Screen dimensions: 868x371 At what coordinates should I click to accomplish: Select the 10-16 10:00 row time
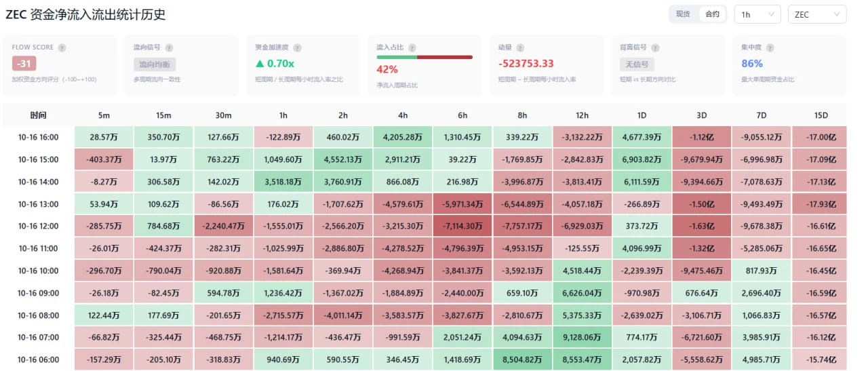pyautogui.click(x=39, y=271)
